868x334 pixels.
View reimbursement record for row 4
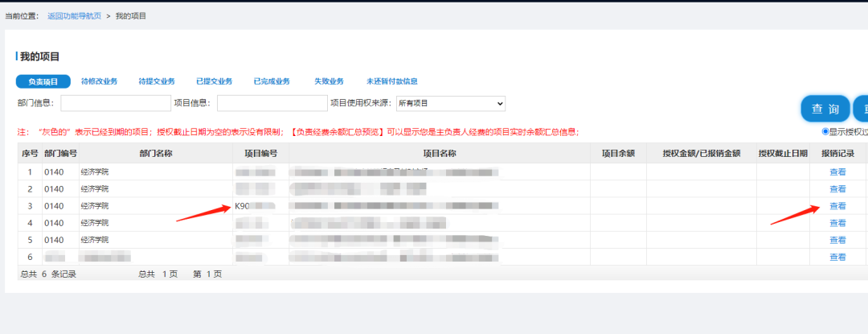(837, 223)
